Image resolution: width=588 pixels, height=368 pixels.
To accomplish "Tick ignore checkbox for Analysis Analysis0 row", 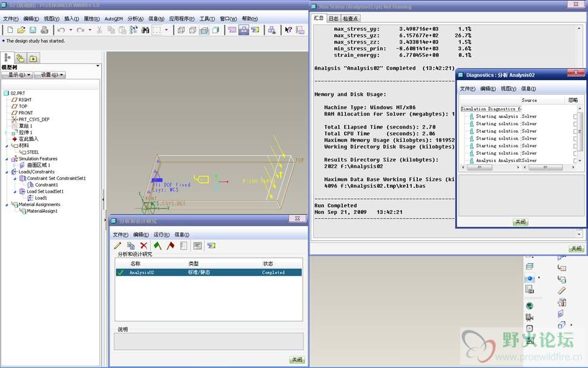I will (x=575, y=161).
